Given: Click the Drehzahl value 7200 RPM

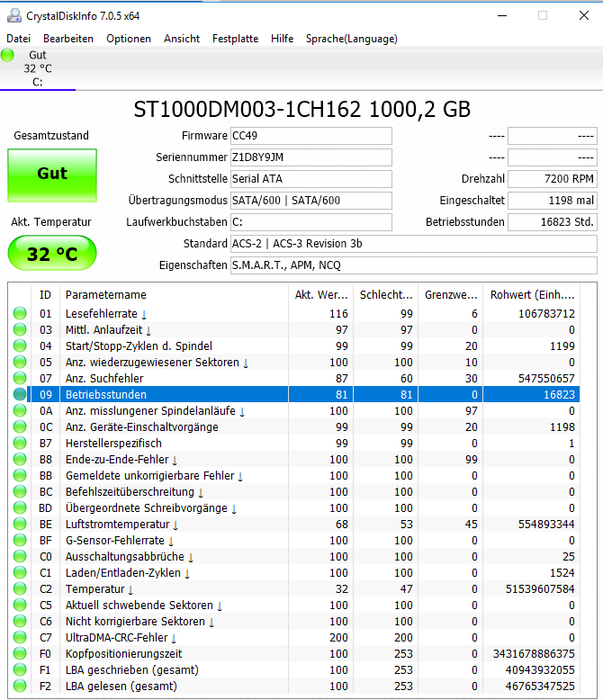Looking at the screenshot, I should pyautogui.click(x=553, y=179).
